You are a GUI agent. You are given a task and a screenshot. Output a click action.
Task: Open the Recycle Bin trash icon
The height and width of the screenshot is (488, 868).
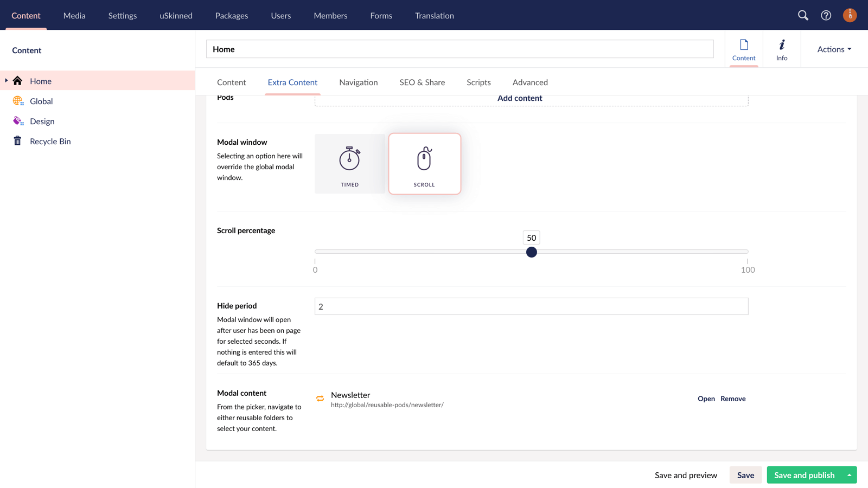click(17, 141)
